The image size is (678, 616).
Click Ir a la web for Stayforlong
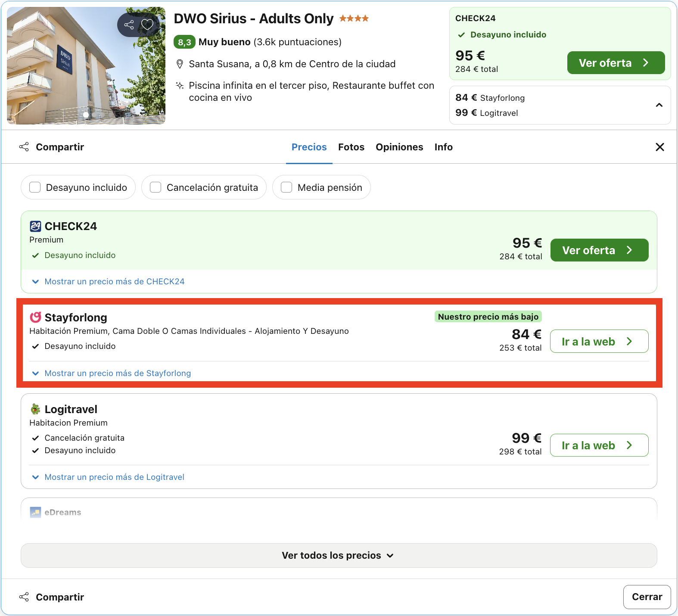coord(599,342)
